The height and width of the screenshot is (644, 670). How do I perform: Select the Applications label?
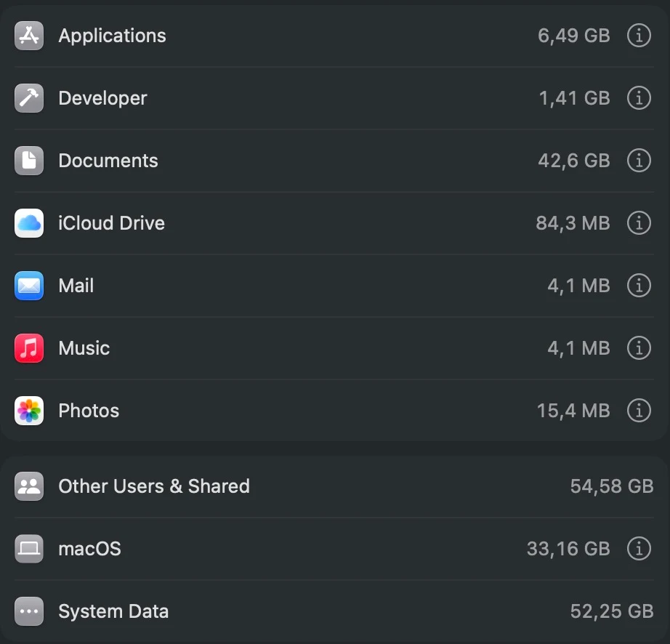pos(113,36)
